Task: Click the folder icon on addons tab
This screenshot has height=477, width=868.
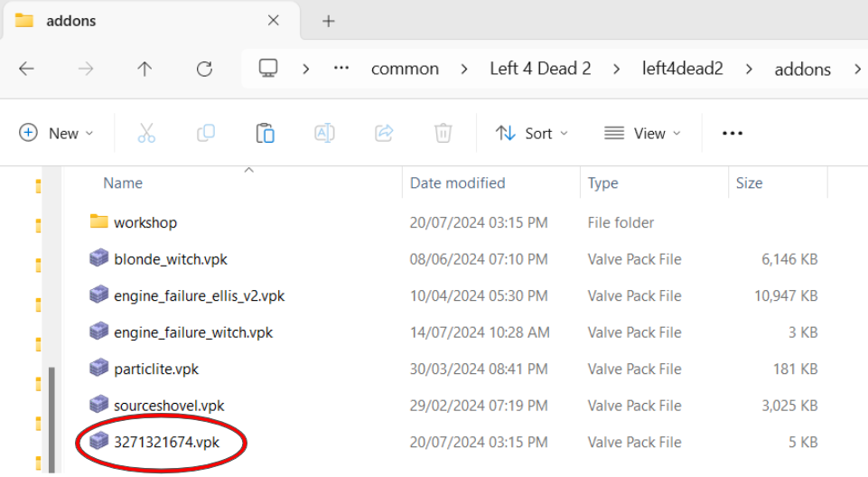Action: tap(23, 21)
